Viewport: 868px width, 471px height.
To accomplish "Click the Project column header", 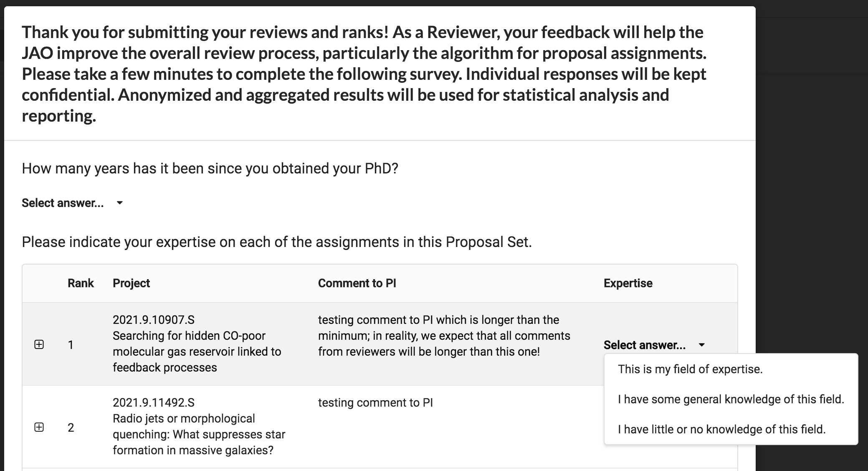I will [131, 283].
